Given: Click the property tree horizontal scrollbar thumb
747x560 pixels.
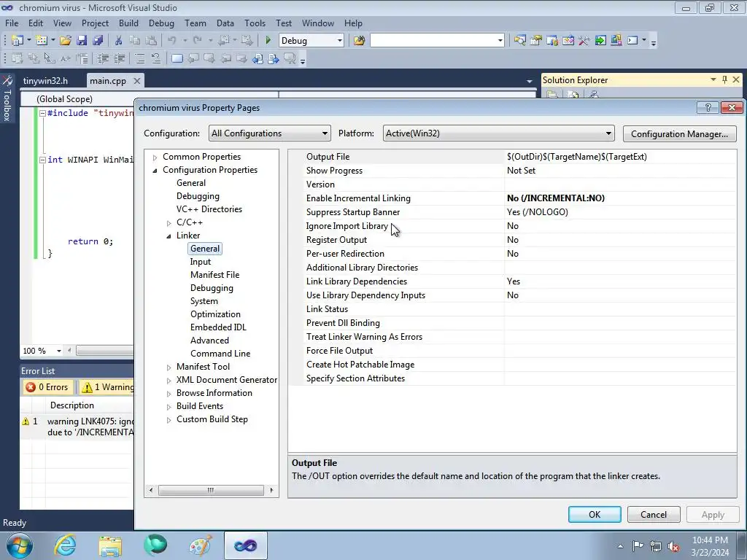Looking at the screenshot, I should [x=211, y=490].
